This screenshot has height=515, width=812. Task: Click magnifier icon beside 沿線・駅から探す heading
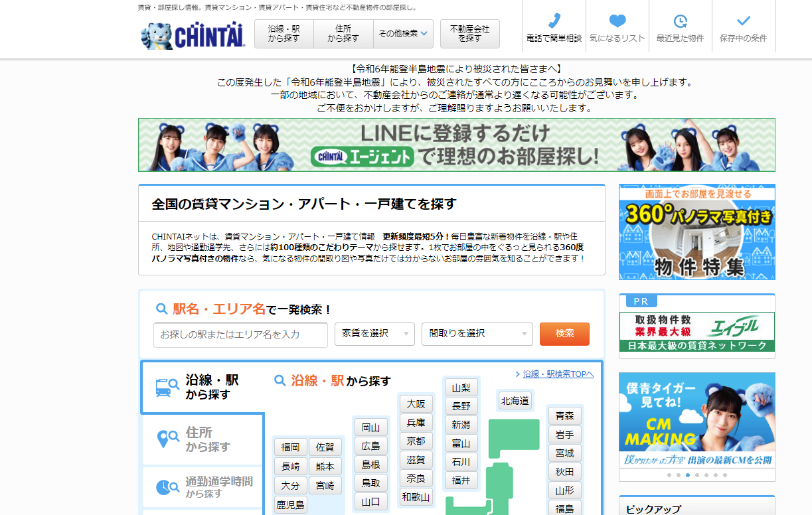280,380
